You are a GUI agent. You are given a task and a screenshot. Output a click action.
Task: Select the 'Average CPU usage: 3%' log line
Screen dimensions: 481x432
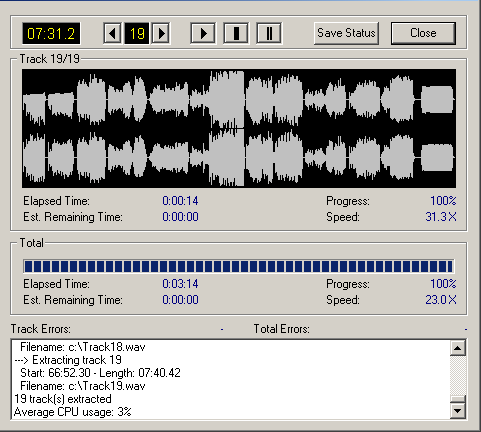click(x=73, y=412)
